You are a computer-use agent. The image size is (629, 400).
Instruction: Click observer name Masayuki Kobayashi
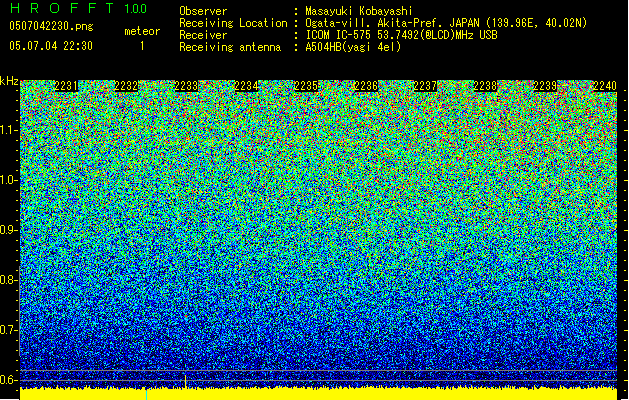click(x=359, y=11)
